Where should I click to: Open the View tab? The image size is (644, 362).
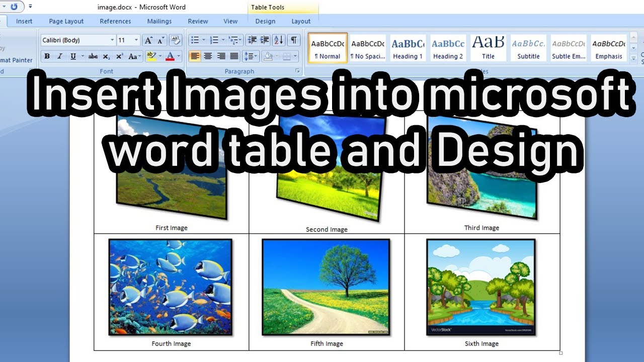click(x=230, y=21)
